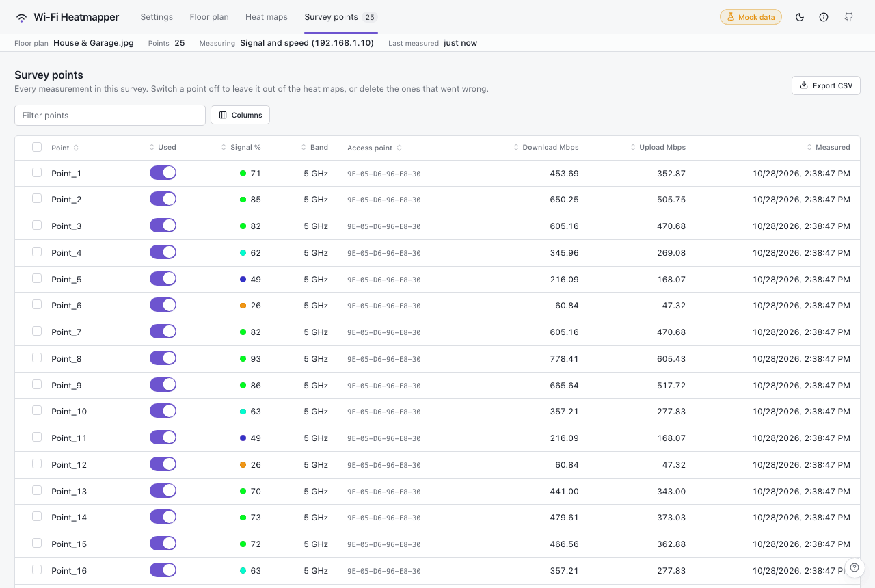Screen dimensions: 875x588
Task: Exclude Point_8 using its Used toggle
Action: [163, 358]
